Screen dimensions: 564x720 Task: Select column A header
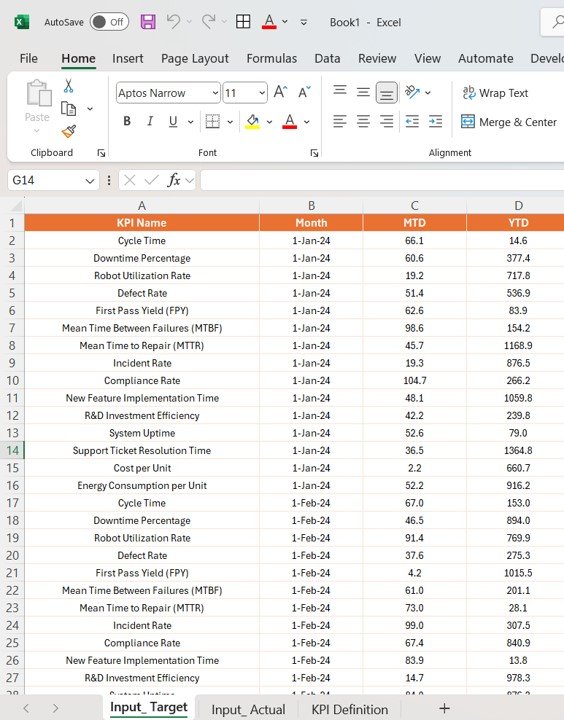point(142,206)
